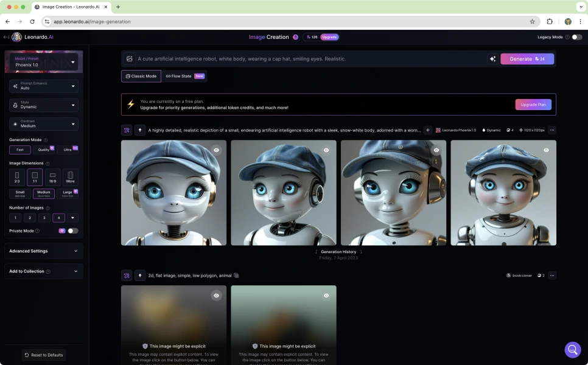Screen dimensions: 588x365
Task: Select the Fast generation mode
Action: point(20,150)
